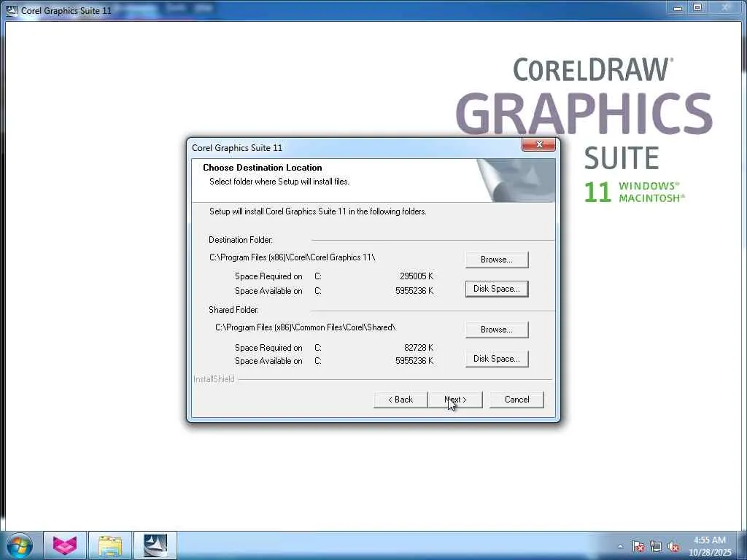Screen dimensions: 747x560
Task: Open the Windows Start menu
Action: tap(19, 545)
